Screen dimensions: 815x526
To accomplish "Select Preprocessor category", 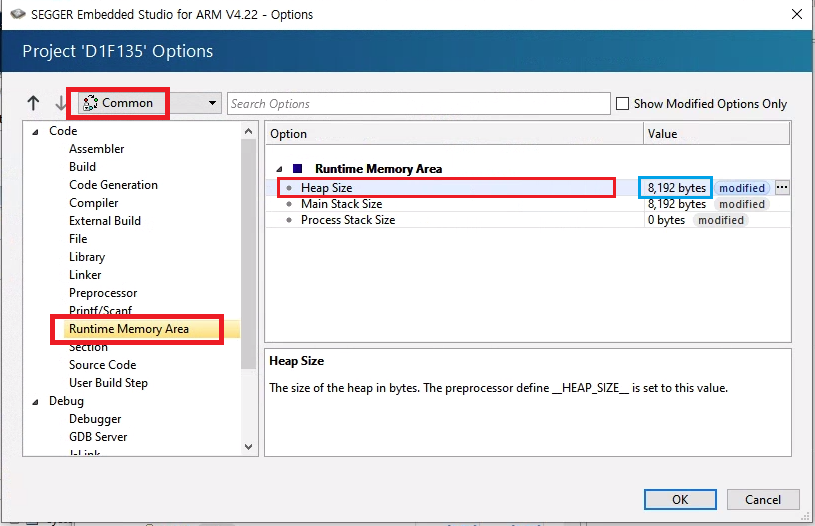I will click(103, 293).
